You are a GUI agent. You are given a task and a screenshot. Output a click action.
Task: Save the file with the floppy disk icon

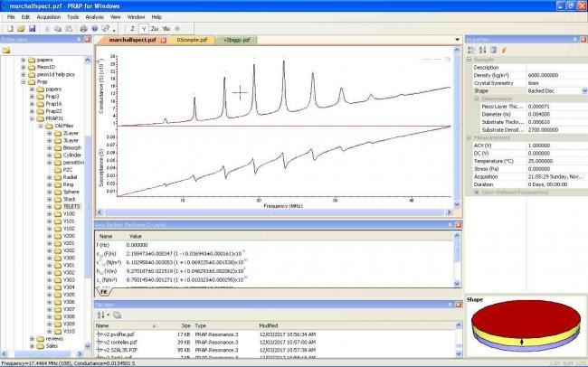click(x=30, y=28)
